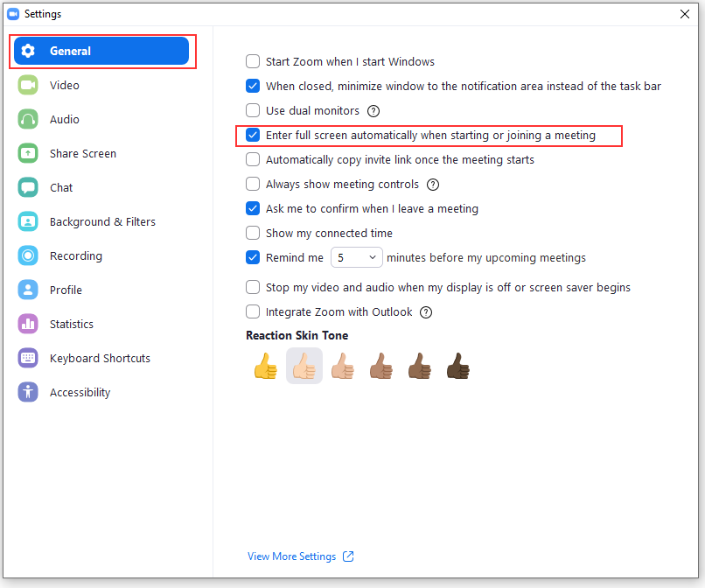The image size is (705, 588).
Task: Expand the Remind me minutes dropdown
Action: pos(357,258)
